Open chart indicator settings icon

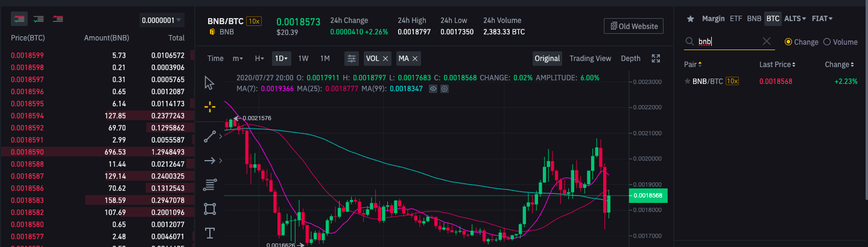352,59
